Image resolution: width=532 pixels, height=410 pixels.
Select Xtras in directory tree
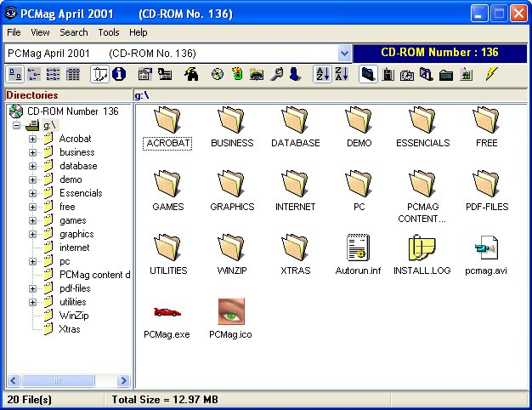70,329
